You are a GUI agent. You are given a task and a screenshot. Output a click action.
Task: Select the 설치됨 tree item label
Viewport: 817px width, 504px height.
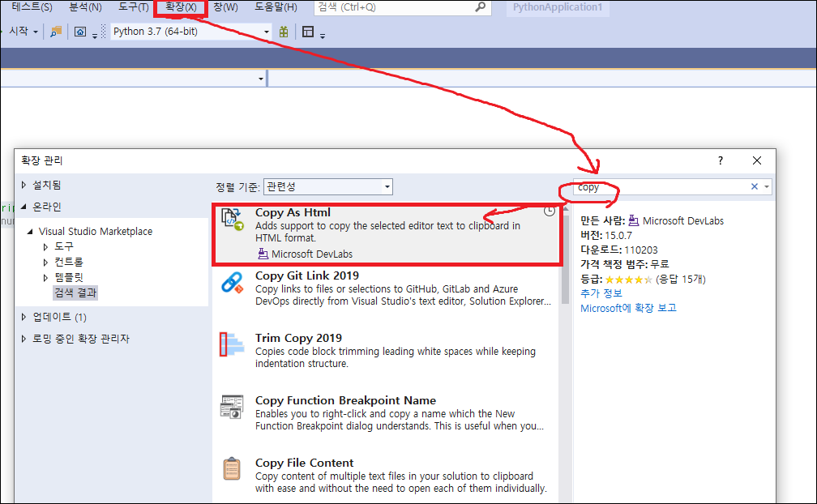pyautogui.click(x=47, y=185)
